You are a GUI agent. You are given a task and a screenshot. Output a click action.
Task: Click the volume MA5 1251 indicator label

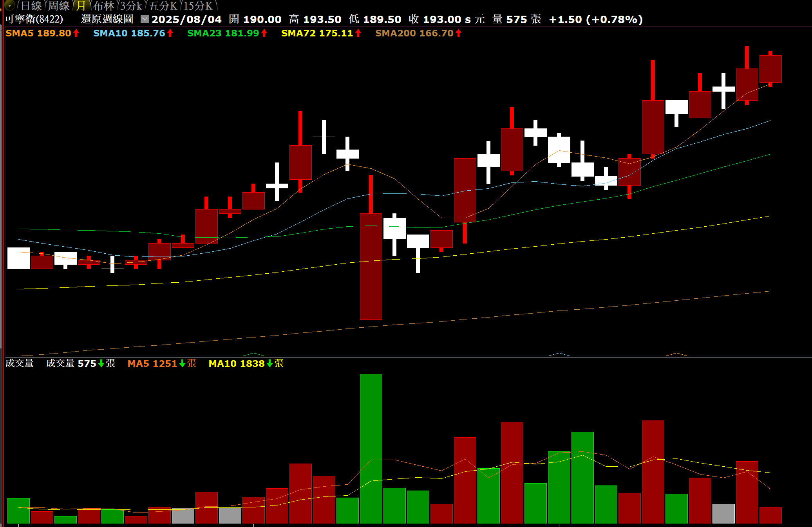click(152, 363)
